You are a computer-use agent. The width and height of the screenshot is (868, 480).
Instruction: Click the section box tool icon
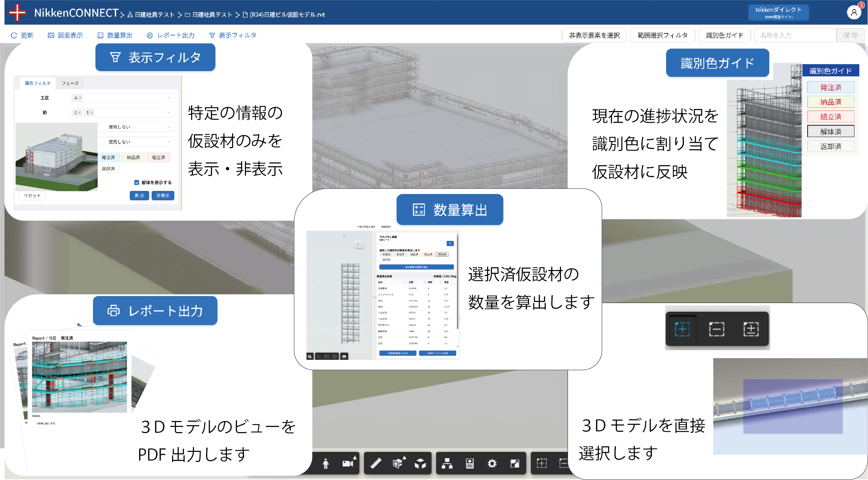click(398, 463)
